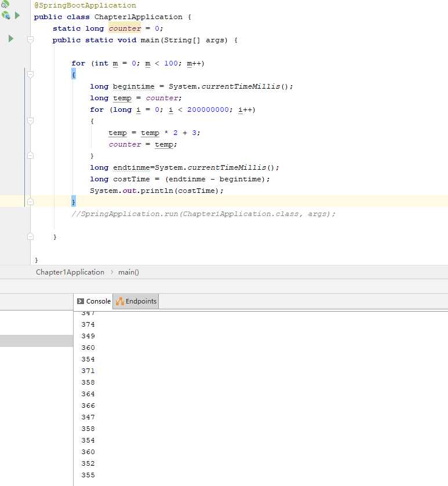The image size is (448, 486).
Task: Collapse the main method fold marker
Action: click(x=30, y=39)
